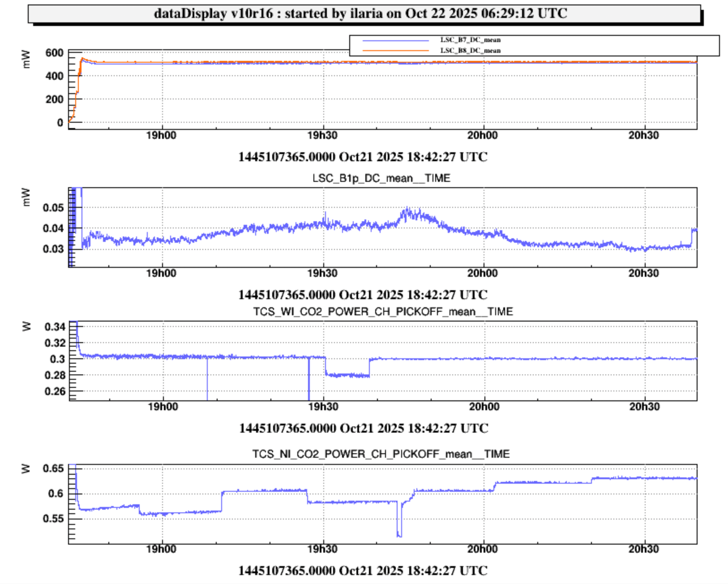Click the LSC_B1p_DC_mean__TIME plot title
728x584 pixels.
click(381, 178)
